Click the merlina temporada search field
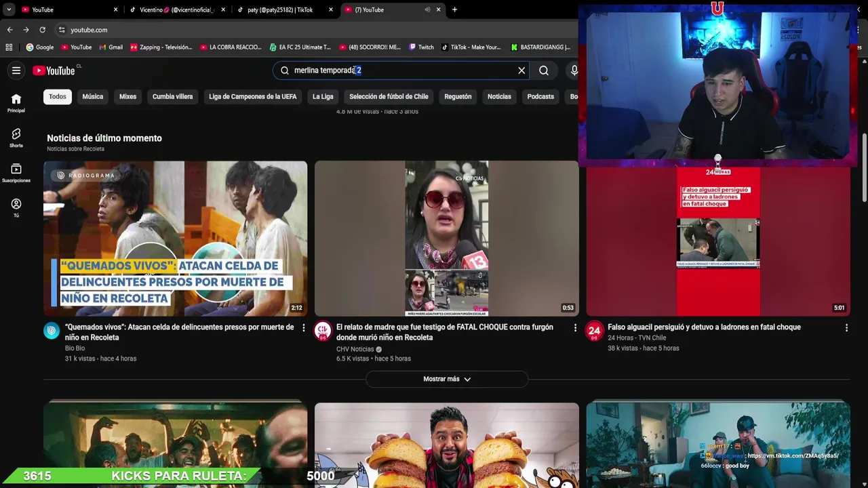This screenshot has height=488, width=868. point(400,70)
